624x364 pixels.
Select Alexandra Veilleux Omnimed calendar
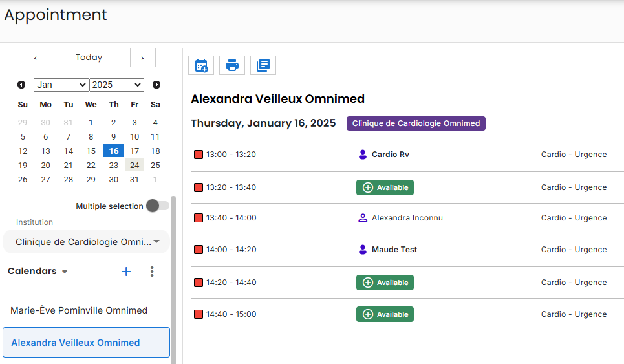click(87, 343)
